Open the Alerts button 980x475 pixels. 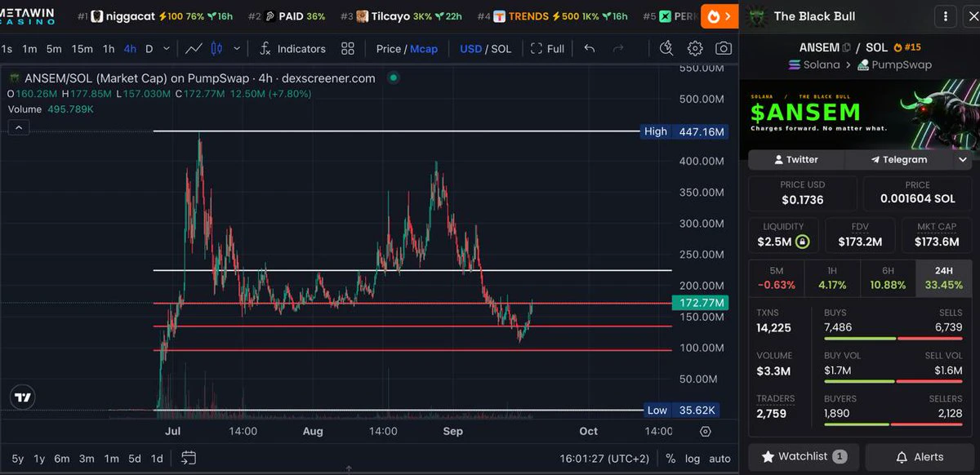919,457
